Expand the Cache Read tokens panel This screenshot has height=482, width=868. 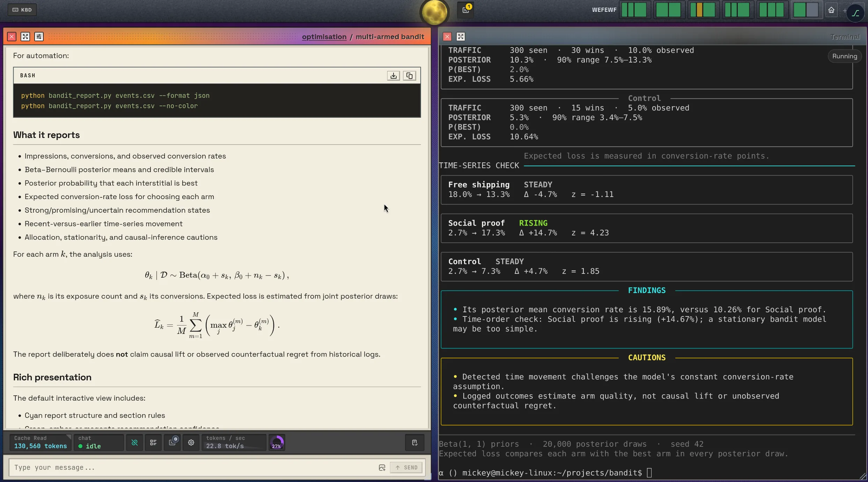[41, 442]
